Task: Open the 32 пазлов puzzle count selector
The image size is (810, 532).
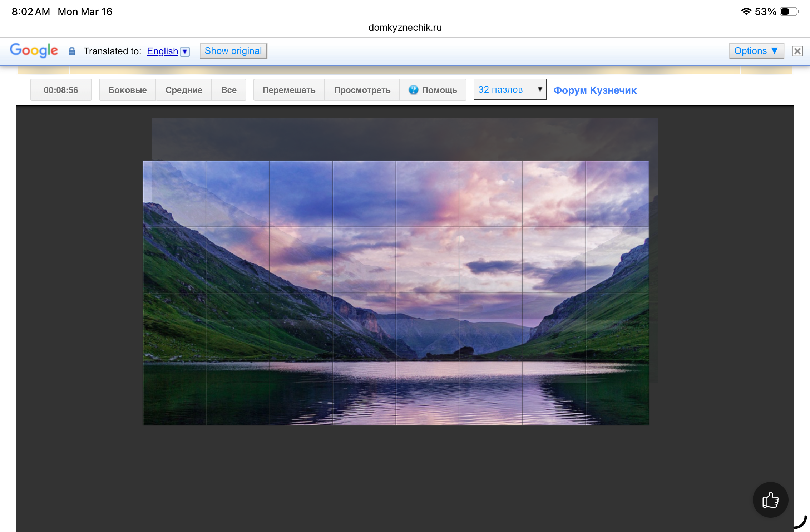Action: pyautogui.click(x=509, y=89)
